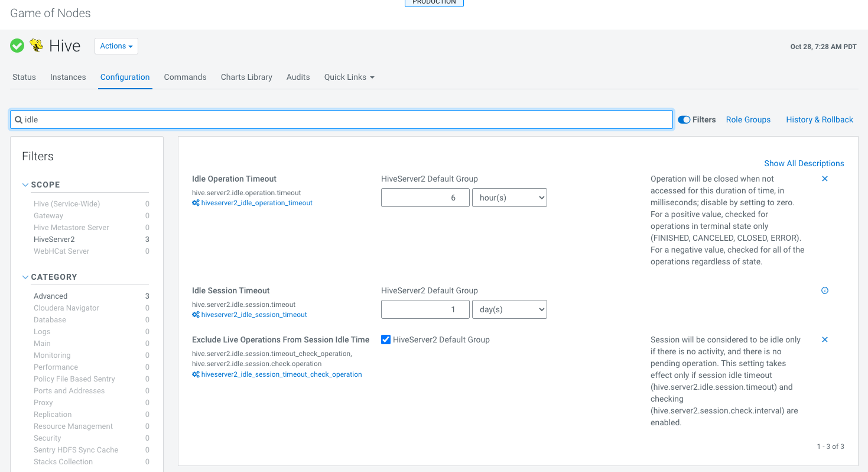The height and width of the screenshot is (472, 868).
Task: Click the info icon for Idle Session Timeout
Action: click(x=824, y=290)
